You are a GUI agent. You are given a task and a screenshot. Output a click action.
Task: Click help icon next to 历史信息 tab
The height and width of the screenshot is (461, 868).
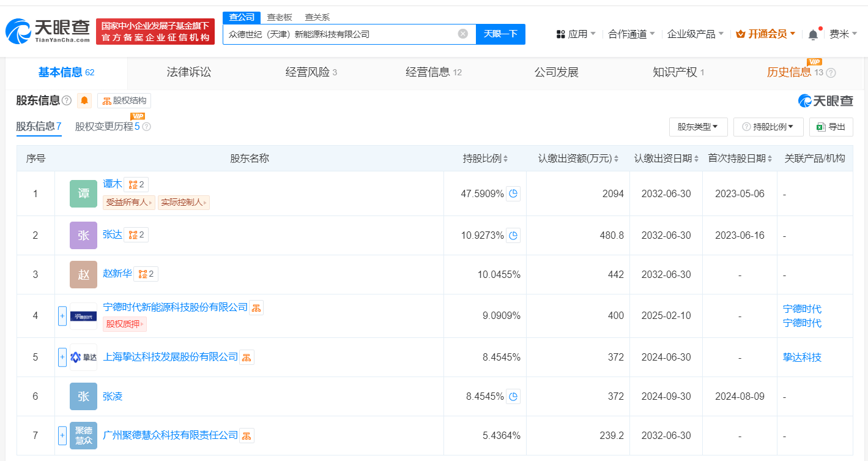(831, 73)
